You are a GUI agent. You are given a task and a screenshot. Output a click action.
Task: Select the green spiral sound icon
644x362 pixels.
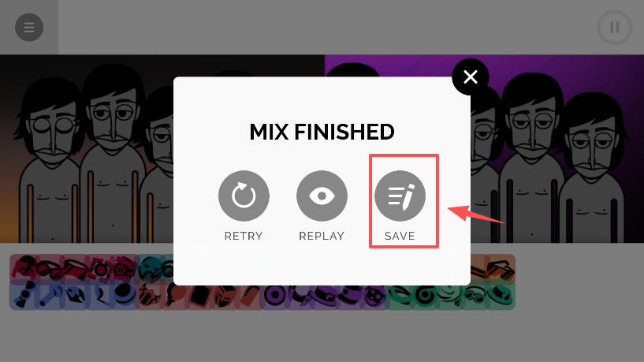point(425,296)
